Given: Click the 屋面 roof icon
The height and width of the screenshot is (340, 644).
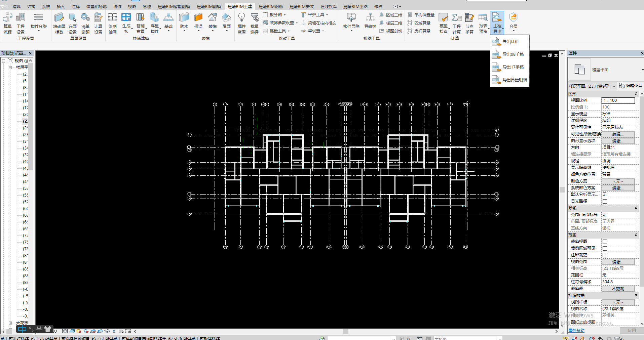Looking at the screenshot, I should tap(227, 22).
